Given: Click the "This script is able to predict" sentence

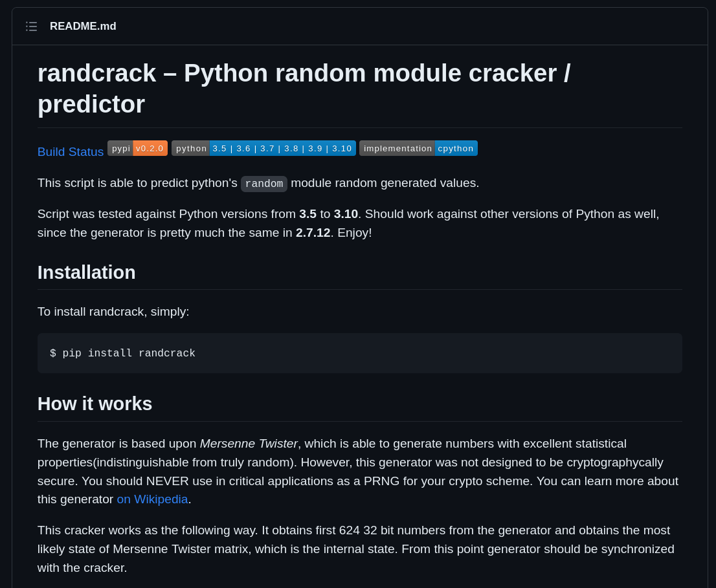Looking at the screenshot, I should coord(137,183).
